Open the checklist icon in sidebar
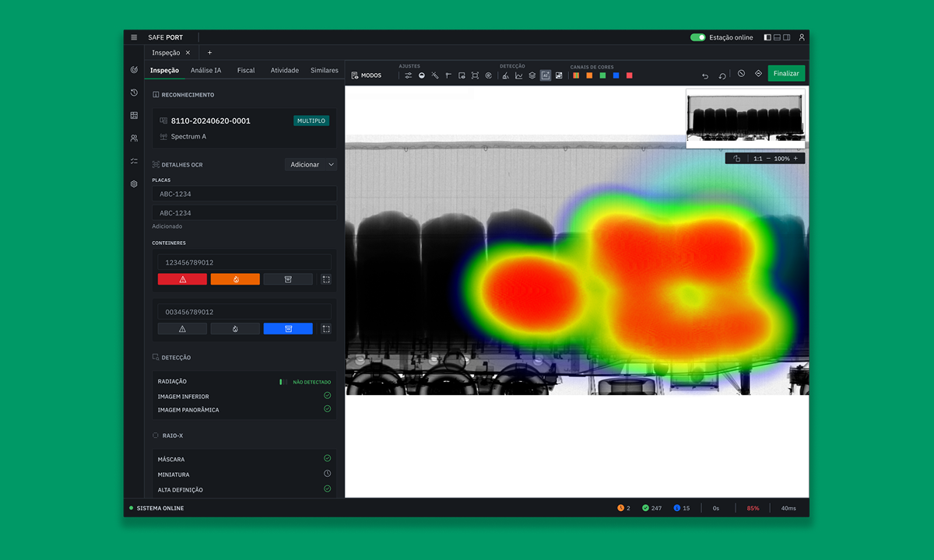 click(x=134, y=161)
